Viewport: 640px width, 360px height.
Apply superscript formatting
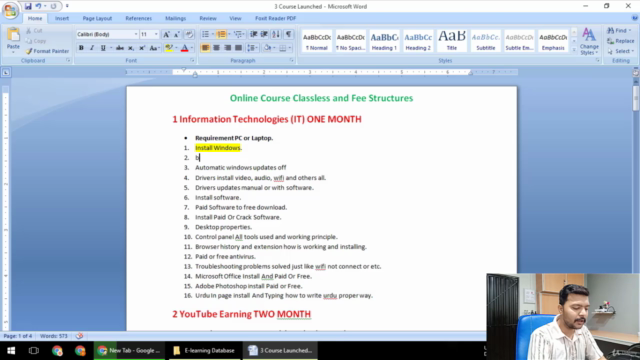[142, 48]
